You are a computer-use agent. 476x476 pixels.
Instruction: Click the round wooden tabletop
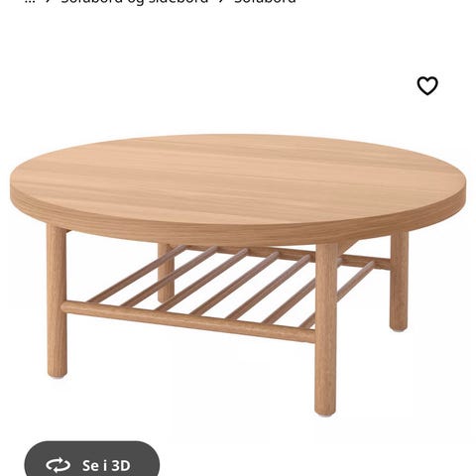coord(238,178)
